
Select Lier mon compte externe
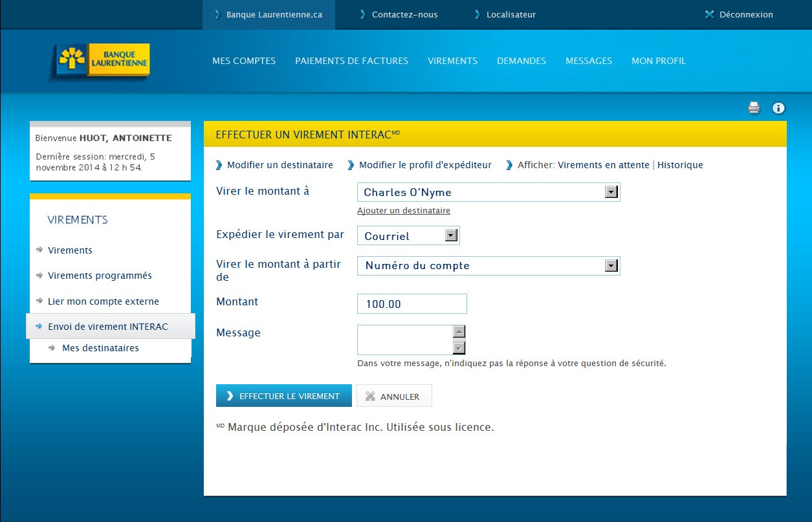(103, 301)
